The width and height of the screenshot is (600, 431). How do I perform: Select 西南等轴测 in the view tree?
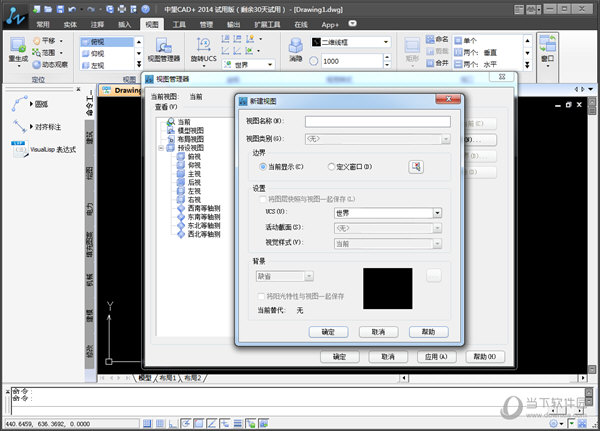coord(204,208)
